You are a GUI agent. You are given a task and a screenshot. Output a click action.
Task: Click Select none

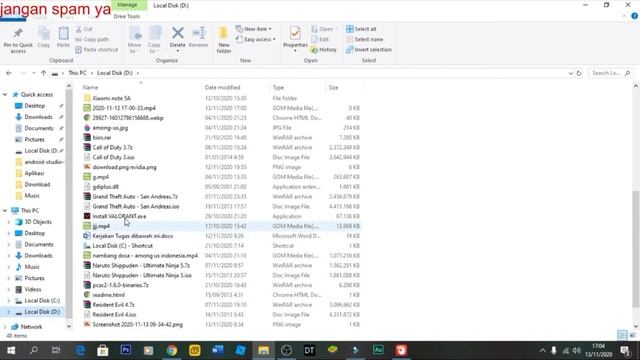364,39
